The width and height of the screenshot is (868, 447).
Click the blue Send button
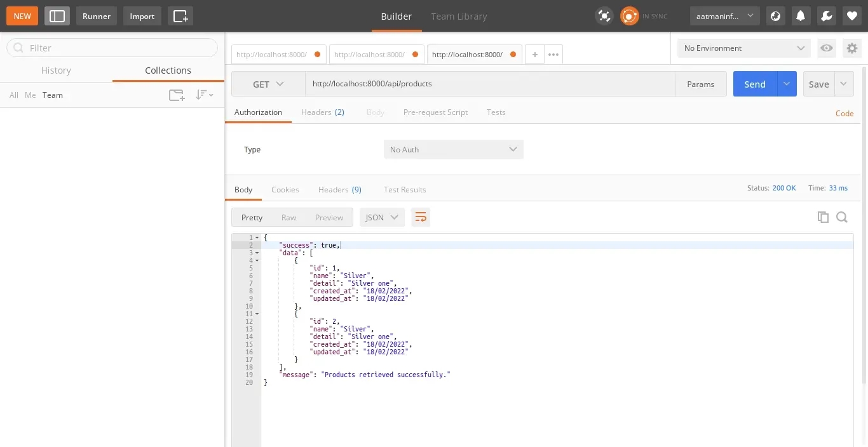(755, 84)
